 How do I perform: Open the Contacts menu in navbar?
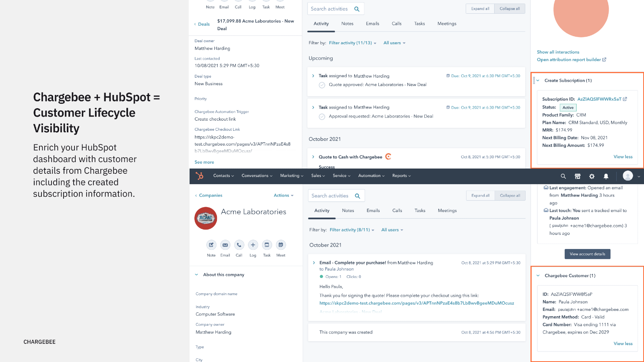(223, 176)
